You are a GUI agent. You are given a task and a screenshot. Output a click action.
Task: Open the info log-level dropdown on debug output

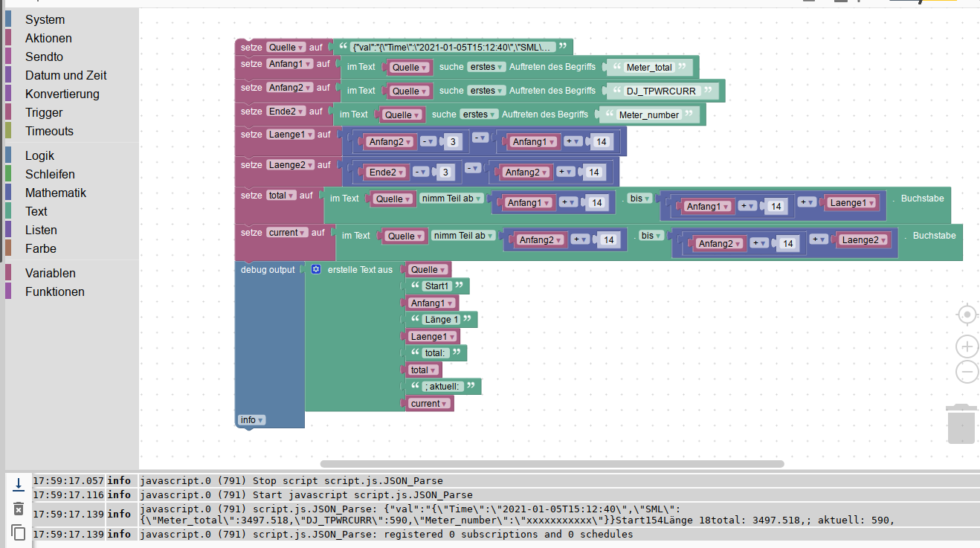(x=252, y=420)
